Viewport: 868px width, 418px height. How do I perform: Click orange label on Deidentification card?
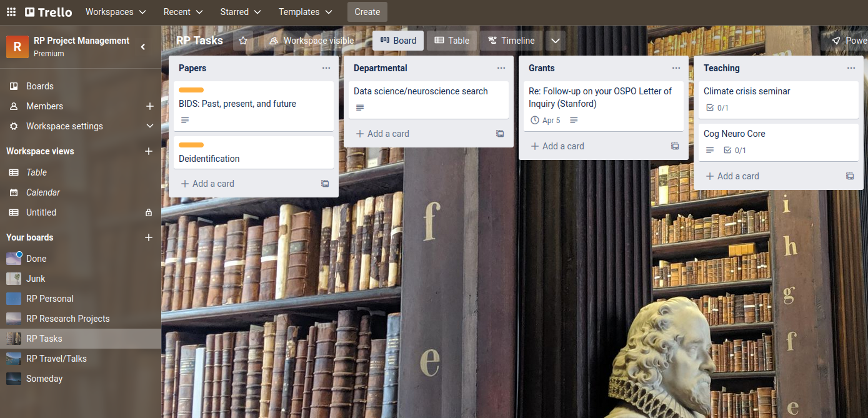191,145
